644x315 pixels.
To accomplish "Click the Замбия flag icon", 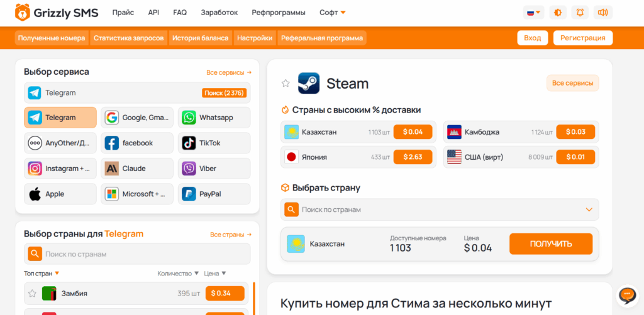I will point(49,293).
